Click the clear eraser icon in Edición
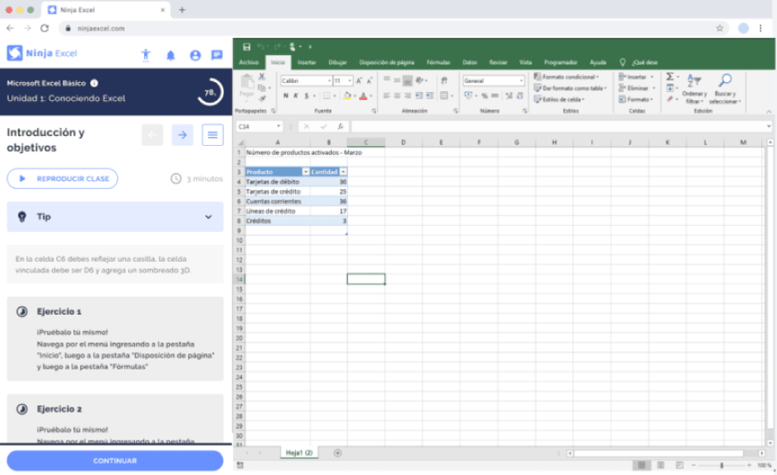777x475 pixels. click(670, 99)
